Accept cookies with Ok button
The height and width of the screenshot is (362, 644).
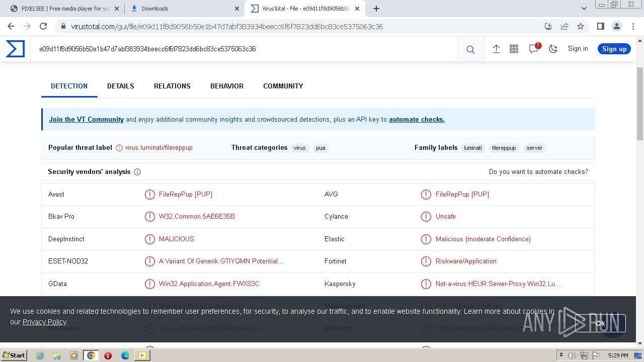(600, 323)
